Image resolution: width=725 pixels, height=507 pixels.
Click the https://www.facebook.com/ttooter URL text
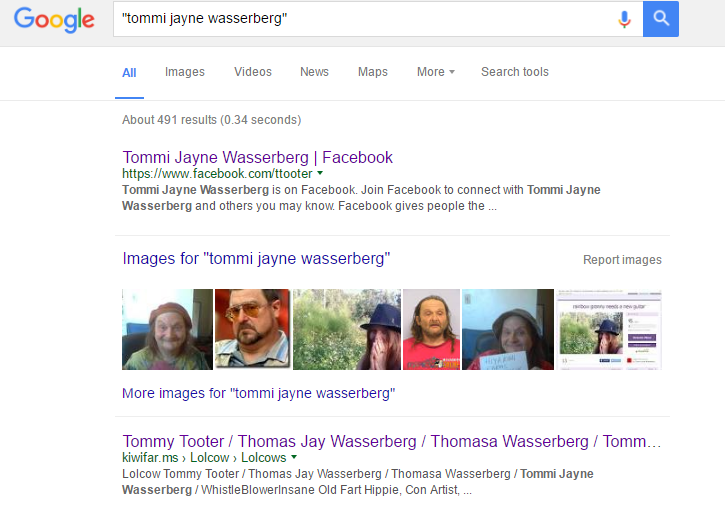click(217, 174)
